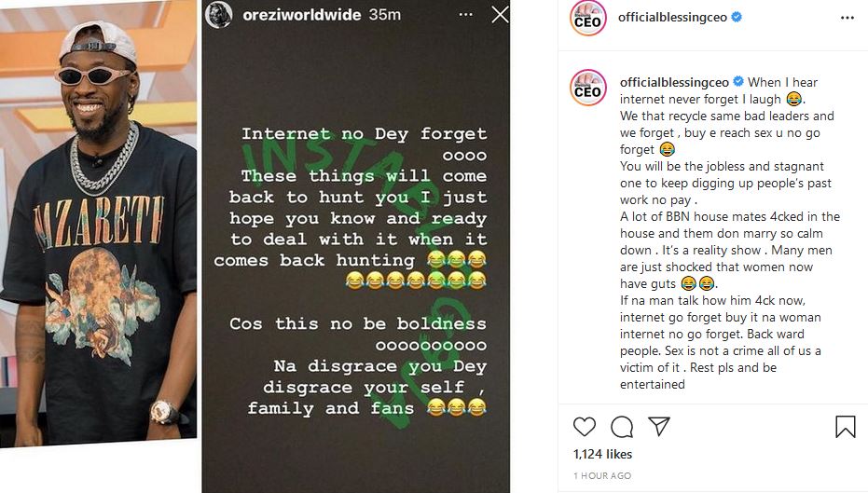
Task: Click the photo of man in Nazareth shirt
Action: [98, 233]
